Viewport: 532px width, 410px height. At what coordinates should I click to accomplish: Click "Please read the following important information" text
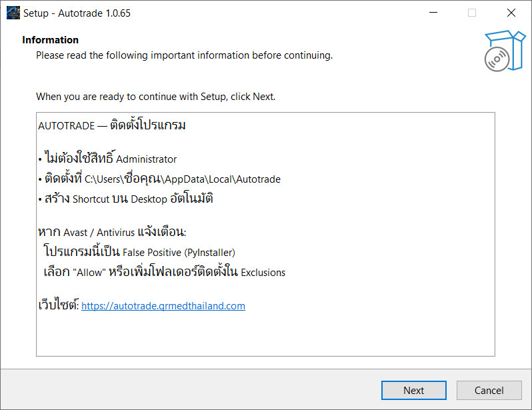tap(184, 55)
